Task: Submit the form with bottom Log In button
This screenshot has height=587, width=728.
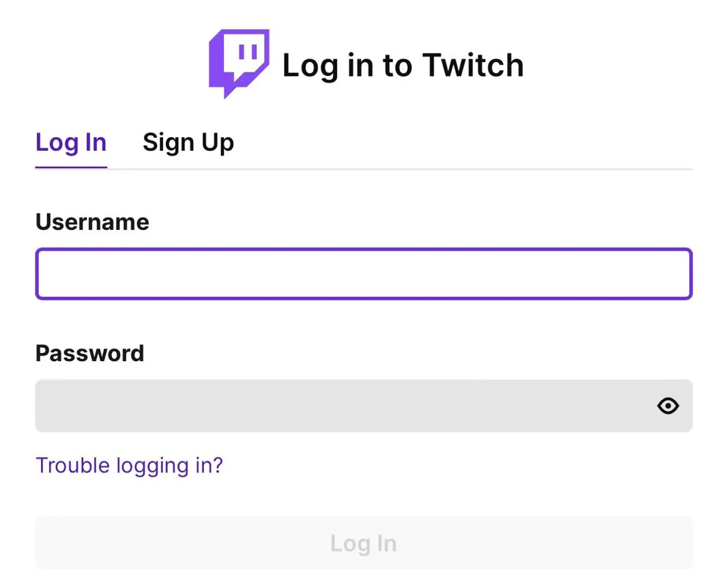Action: click(364, 543)
